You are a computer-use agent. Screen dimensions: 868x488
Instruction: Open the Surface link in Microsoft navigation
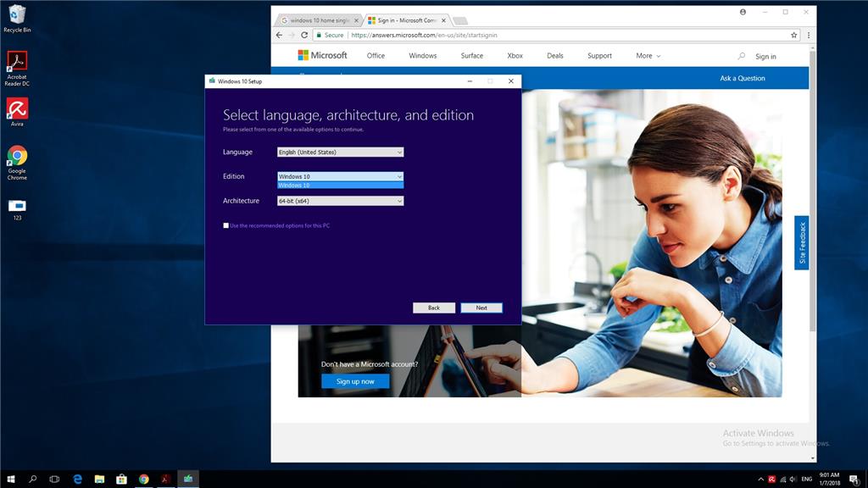coord(472,56)
